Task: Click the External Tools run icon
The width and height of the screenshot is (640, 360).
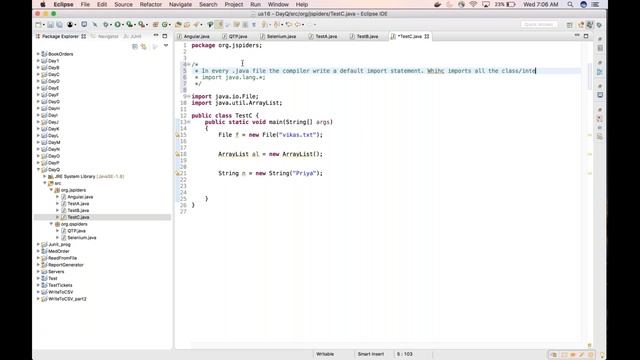Action: pyautogui.click(x=142, y=25)
